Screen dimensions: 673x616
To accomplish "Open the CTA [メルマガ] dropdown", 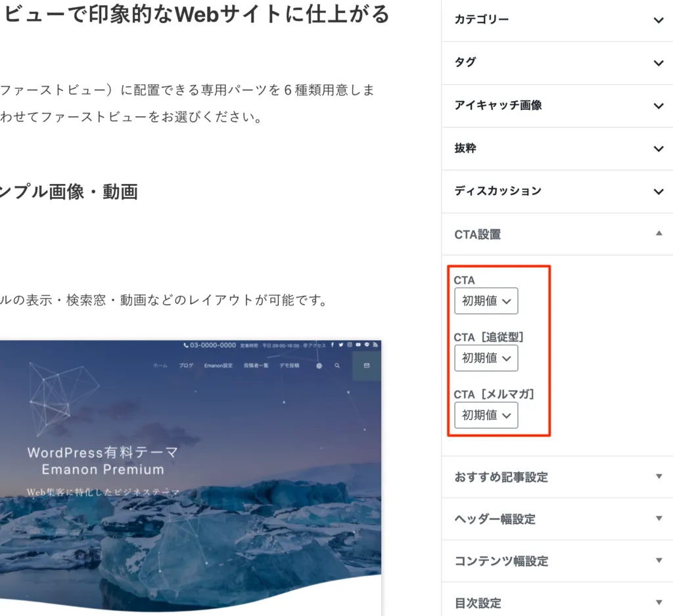I will pos(486,415).
